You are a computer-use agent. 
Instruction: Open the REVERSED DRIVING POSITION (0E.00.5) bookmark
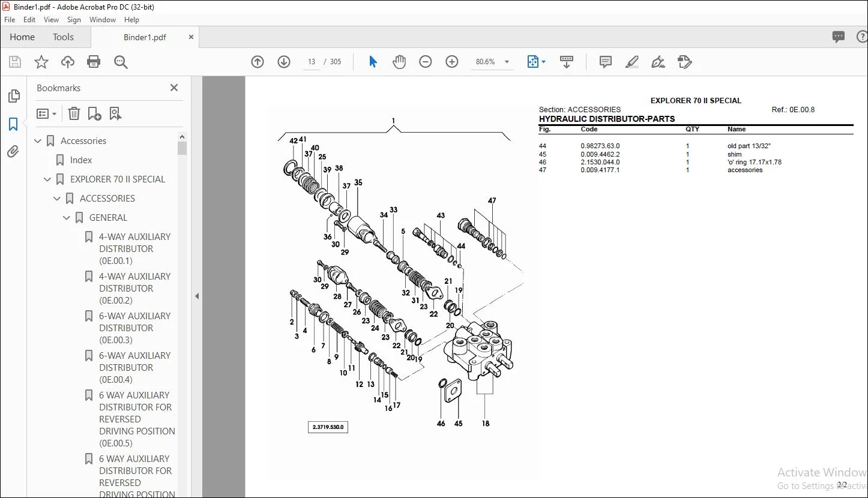point(137,419)
